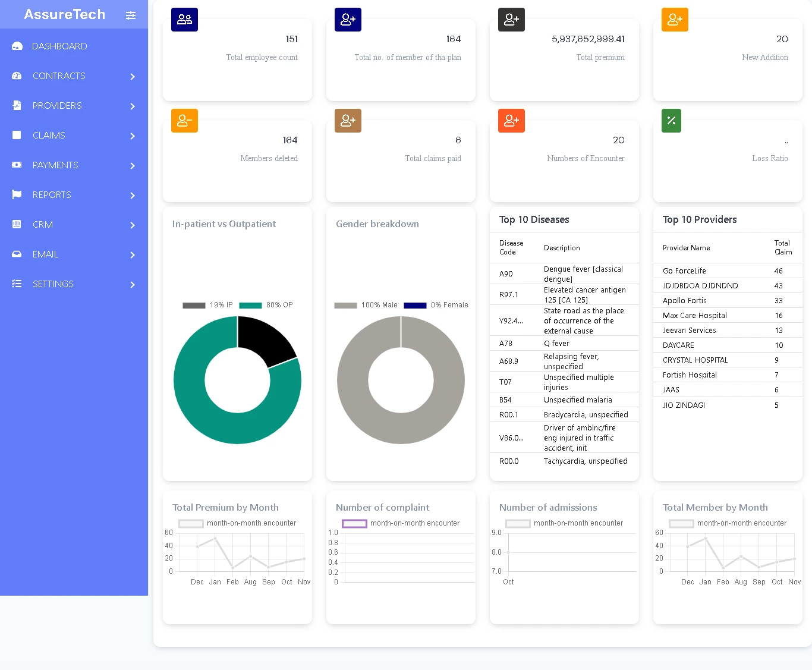
Task: Hide the 0% Female legend series
Action: [436, 305]
